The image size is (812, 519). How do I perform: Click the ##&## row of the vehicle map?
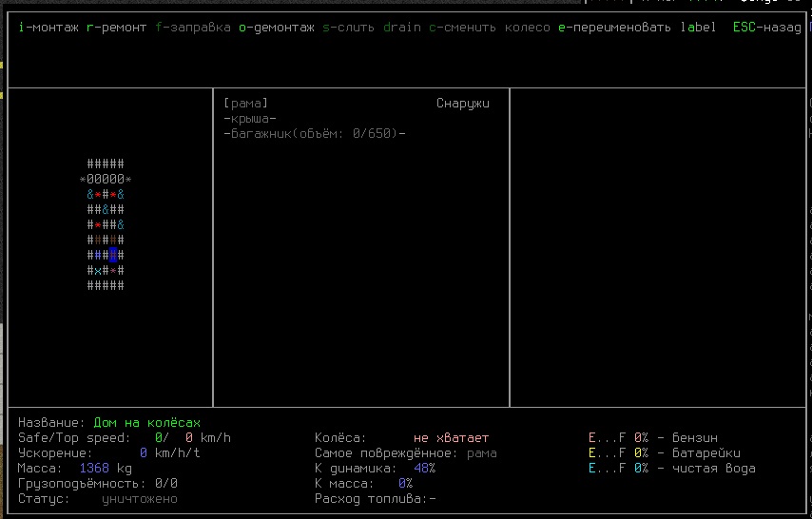106,209
